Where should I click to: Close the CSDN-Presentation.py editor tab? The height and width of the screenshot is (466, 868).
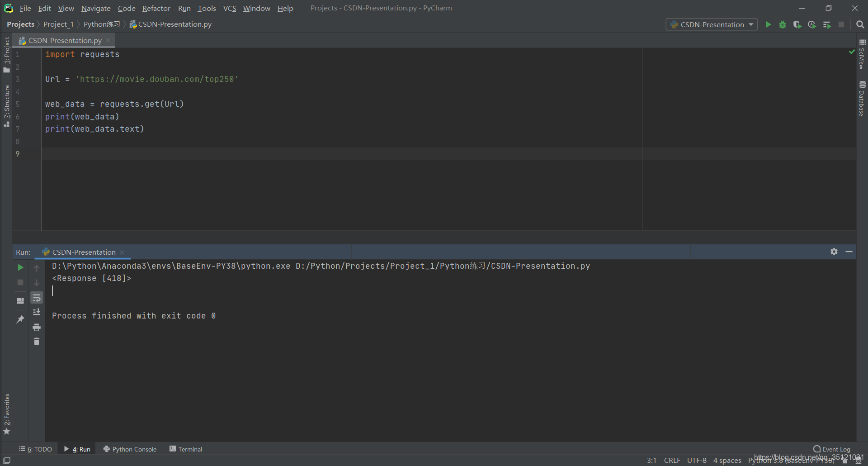point(108,41)
